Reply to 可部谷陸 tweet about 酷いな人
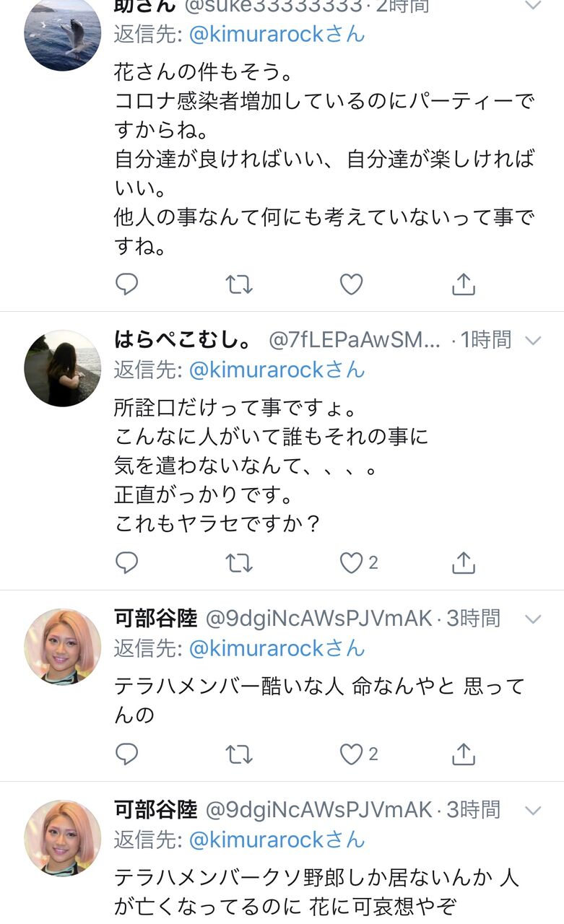Screen dimensions: 564x924 coord(126,754)
